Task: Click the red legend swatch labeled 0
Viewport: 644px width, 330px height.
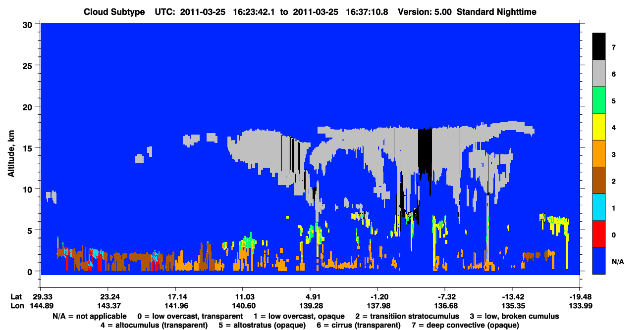Action: (599, 234)
